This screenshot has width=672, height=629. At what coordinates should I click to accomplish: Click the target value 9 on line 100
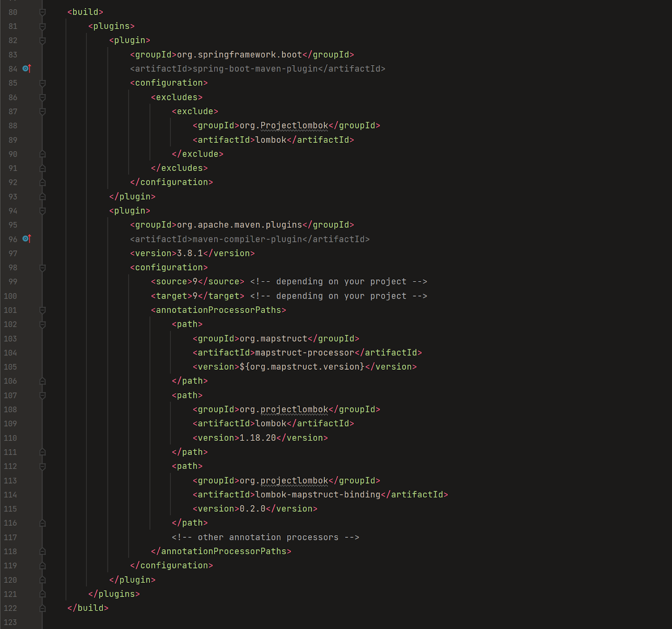(x=195, y=296)
